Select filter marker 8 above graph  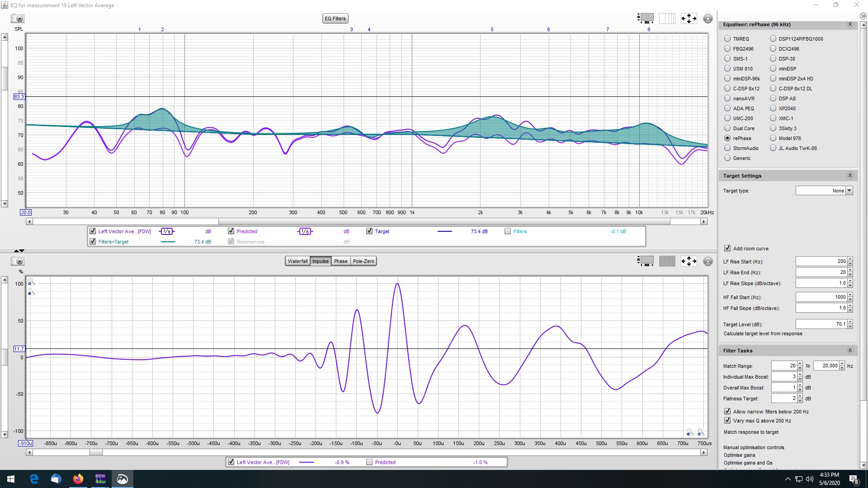(x=649, y=29)
